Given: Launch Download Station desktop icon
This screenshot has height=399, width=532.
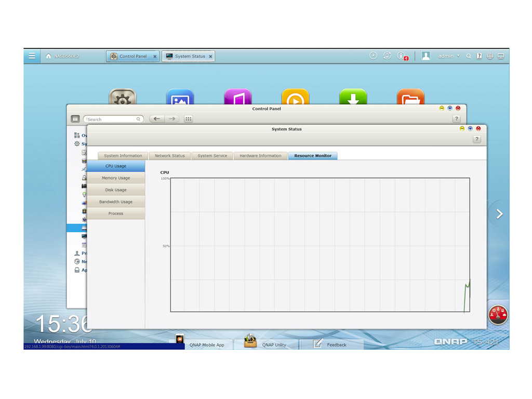Looking at the screenshot, I should point(353,97).
